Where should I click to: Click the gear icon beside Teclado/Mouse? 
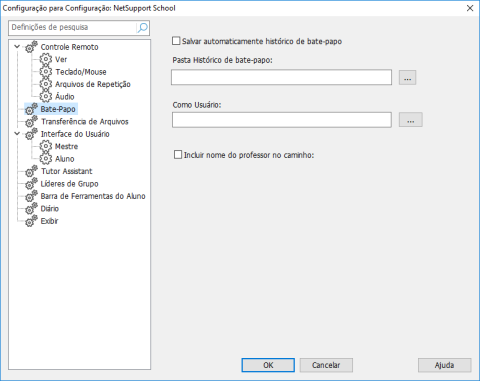point(46,72)
